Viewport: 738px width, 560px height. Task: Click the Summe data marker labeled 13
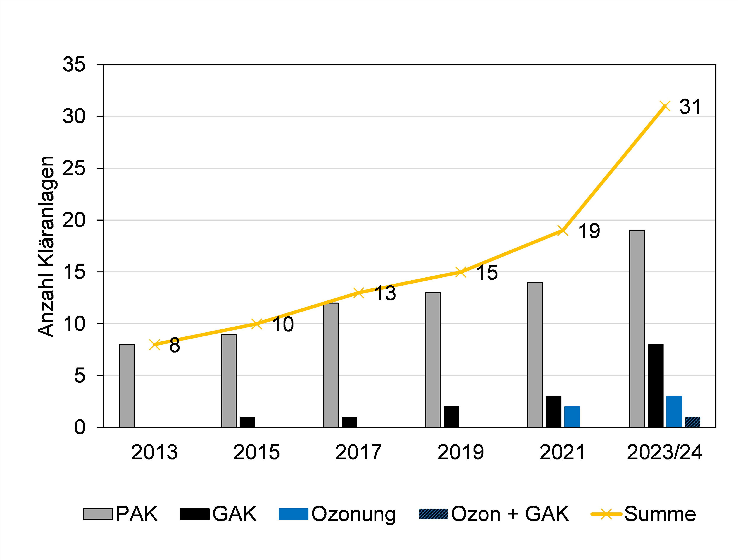point(359,293)
